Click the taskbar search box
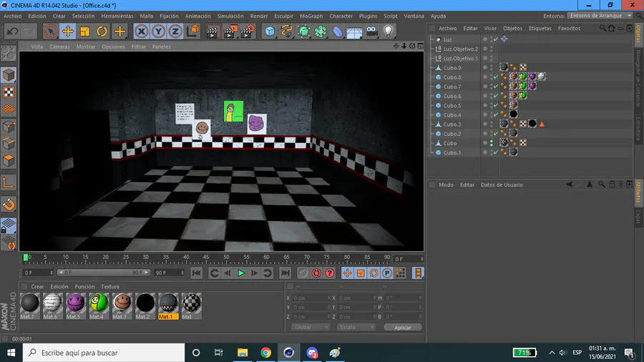Viewport: 644px width, 362px height. pyautogui.click(x=104, y=353)
